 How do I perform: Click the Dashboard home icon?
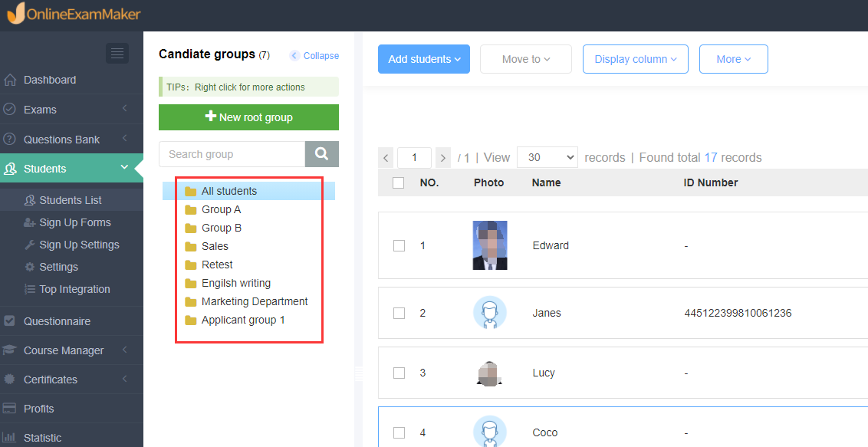[x=9, y=80]
